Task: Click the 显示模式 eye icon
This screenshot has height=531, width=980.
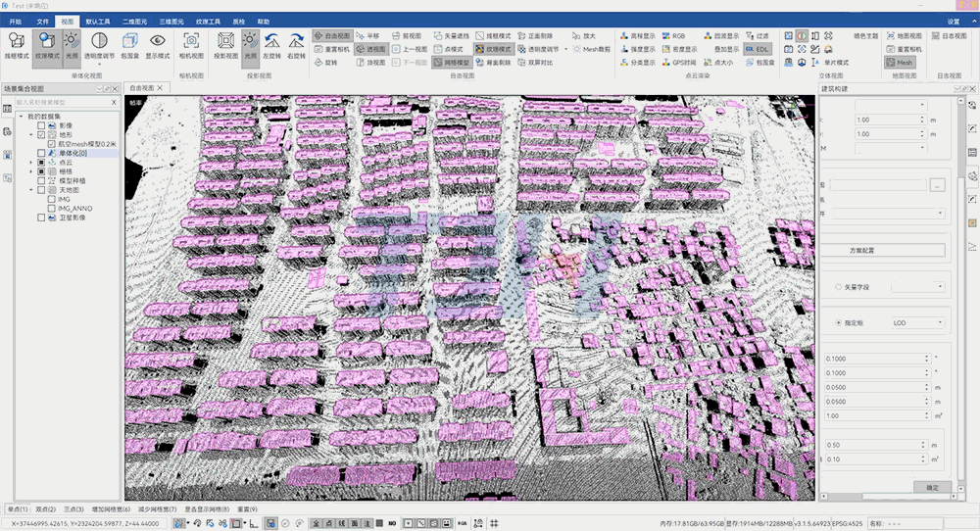Action: [158, 44]
